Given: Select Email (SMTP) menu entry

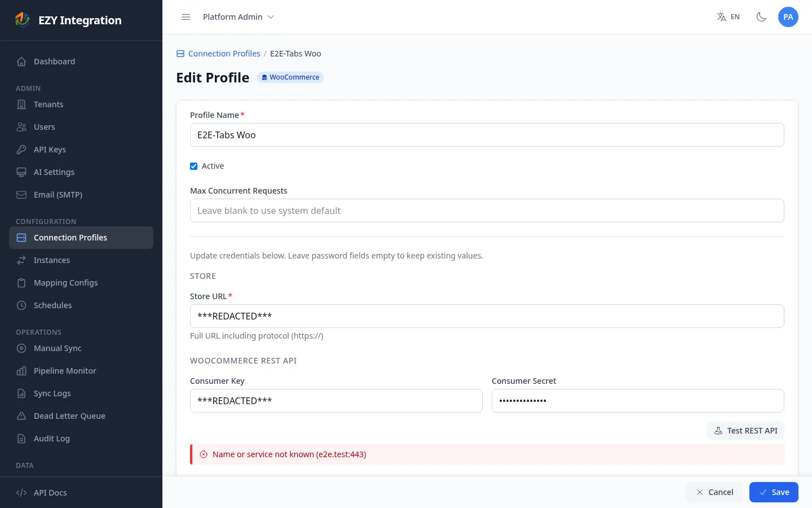Looking at the screenshot, I should coord(81,195).
